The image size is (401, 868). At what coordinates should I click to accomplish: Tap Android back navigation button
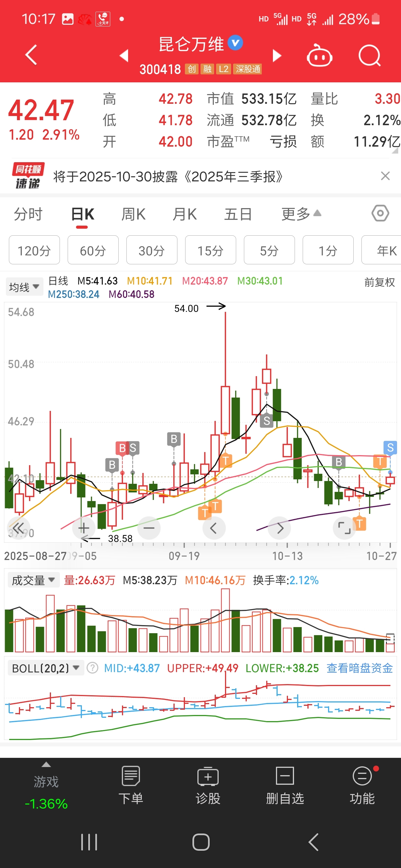[x=313, y=842]
